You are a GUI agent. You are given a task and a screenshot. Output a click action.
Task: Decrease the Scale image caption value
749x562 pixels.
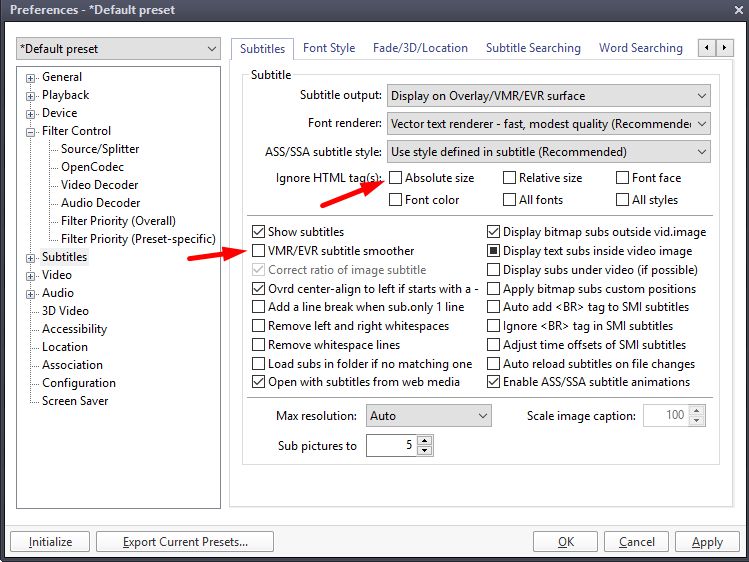(697, 420)
